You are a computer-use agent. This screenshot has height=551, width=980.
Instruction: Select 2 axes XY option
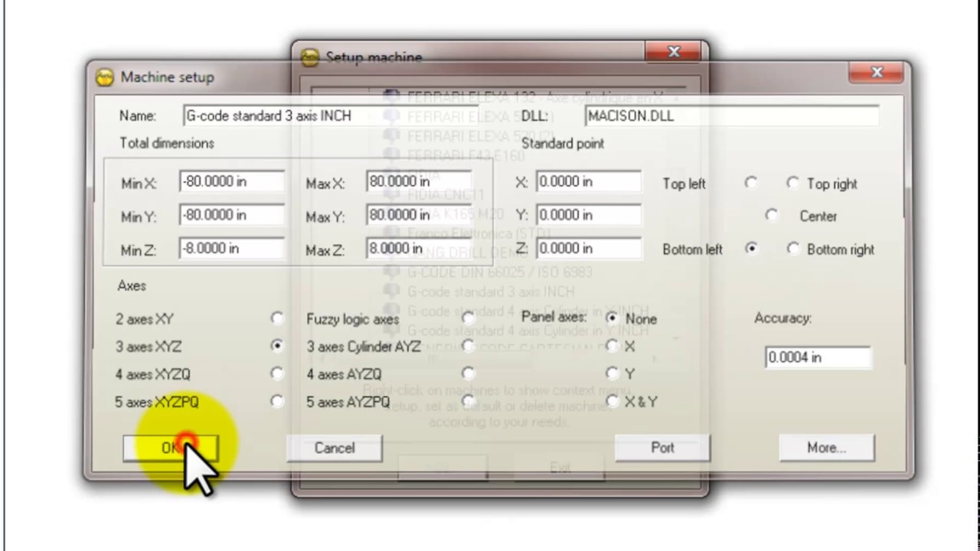tap(277, 318)
